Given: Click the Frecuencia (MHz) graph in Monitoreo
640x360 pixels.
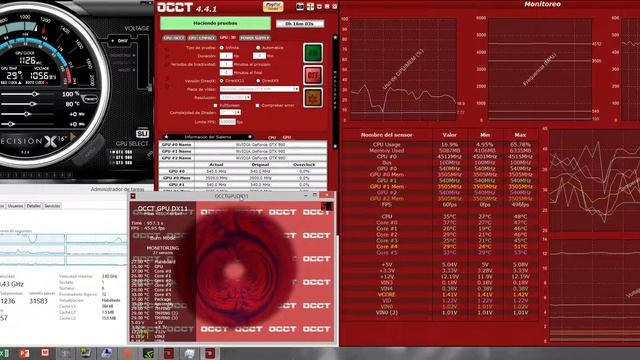Looking at the screenshot, I should 540,69.
